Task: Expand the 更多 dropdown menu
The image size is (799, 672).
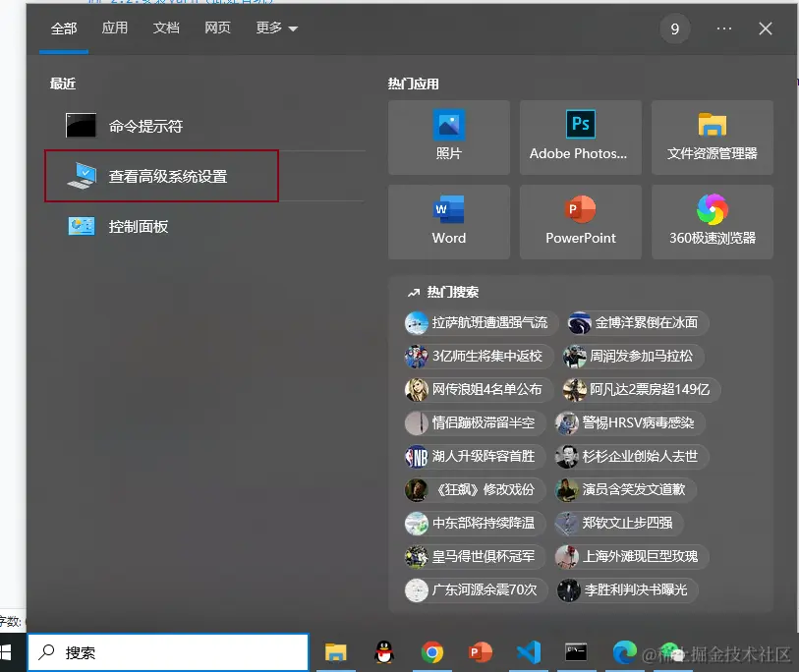Action: tap(275, 28)
